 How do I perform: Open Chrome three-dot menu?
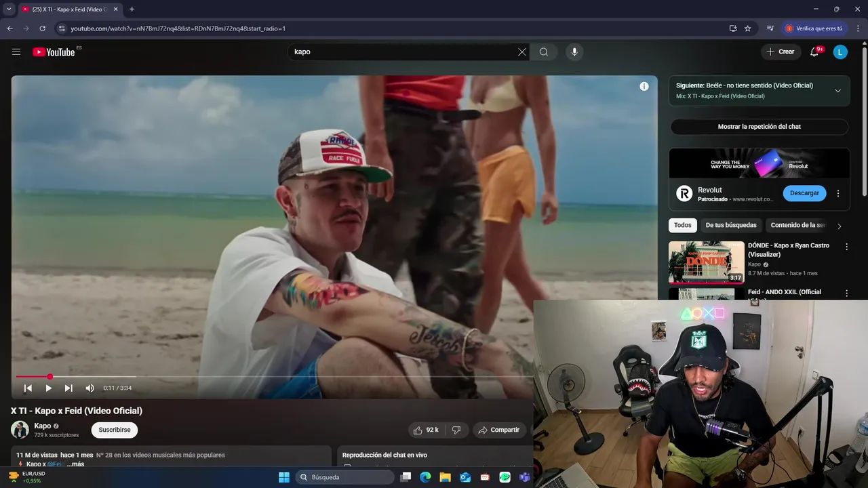click(x=858, y=28)
